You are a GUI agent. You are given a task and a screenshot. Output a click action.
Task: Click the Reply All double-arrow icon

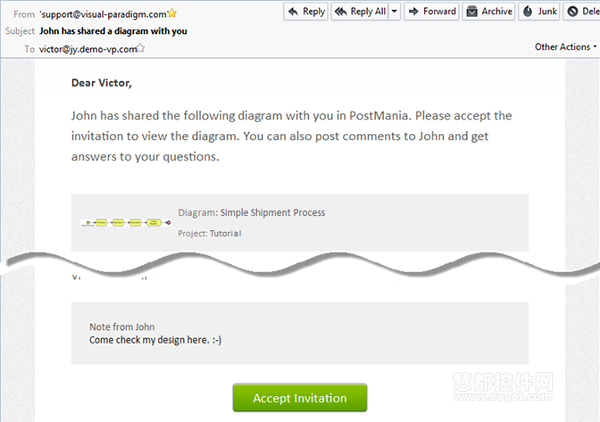click(x=341, y=11)
